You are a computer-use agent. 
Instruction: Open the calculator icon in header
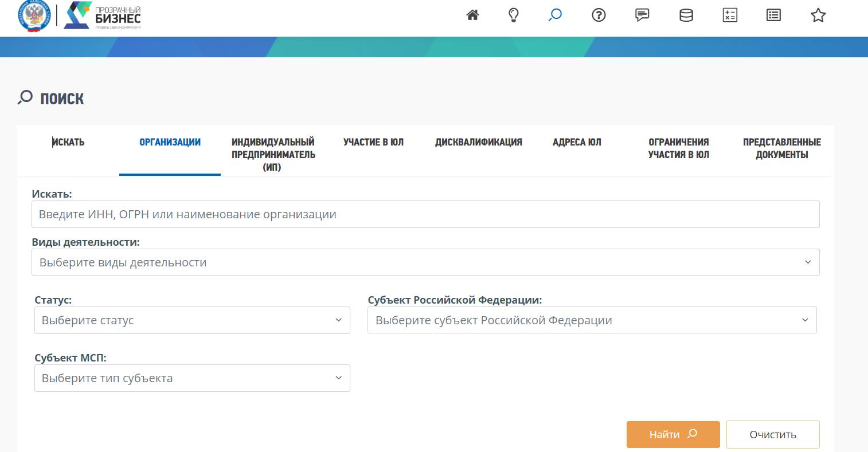(x=730, y=15)
